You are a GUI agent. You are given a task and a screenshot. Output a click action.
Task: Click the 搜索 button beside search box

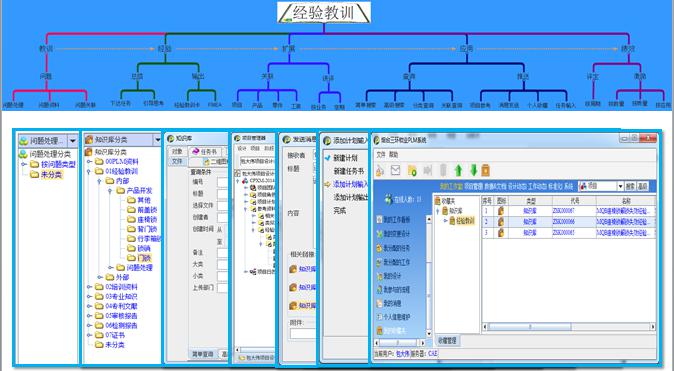[x=631, y=186]
